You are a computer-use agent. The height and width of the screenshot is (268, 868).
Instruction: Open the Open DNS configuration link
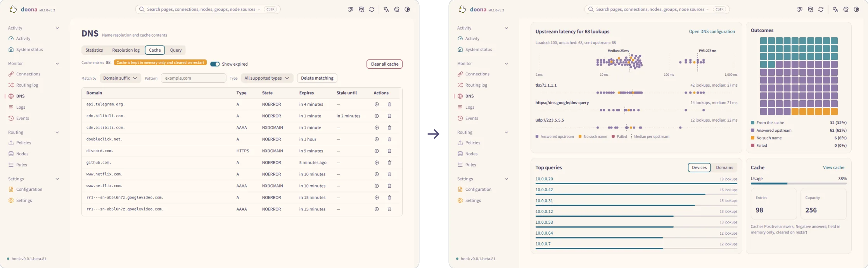[712, 31]
